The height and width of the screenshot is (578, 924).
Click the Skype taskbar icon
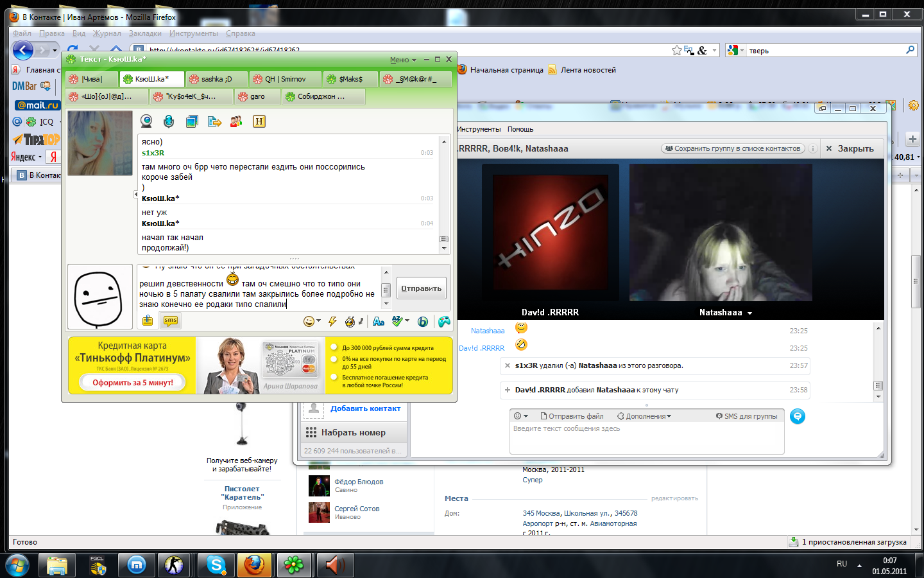coord(216,565)
